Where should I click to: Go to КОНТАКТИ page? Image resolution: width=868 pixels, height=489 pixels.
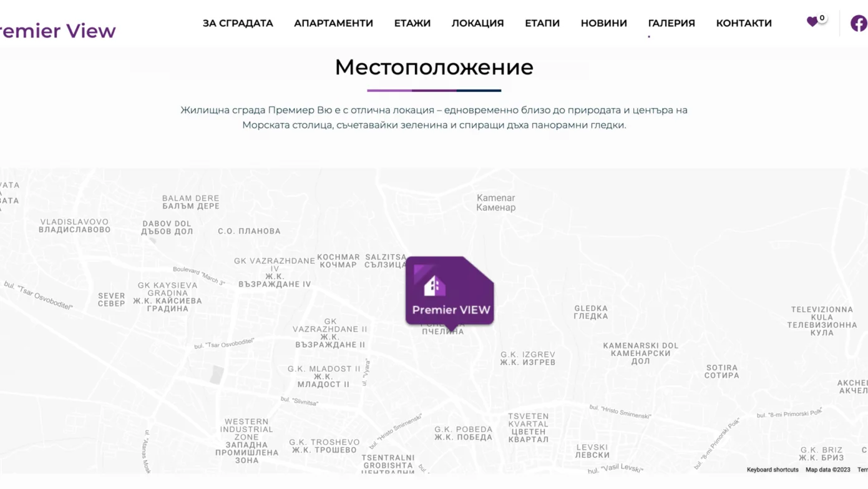pos(743,23)
